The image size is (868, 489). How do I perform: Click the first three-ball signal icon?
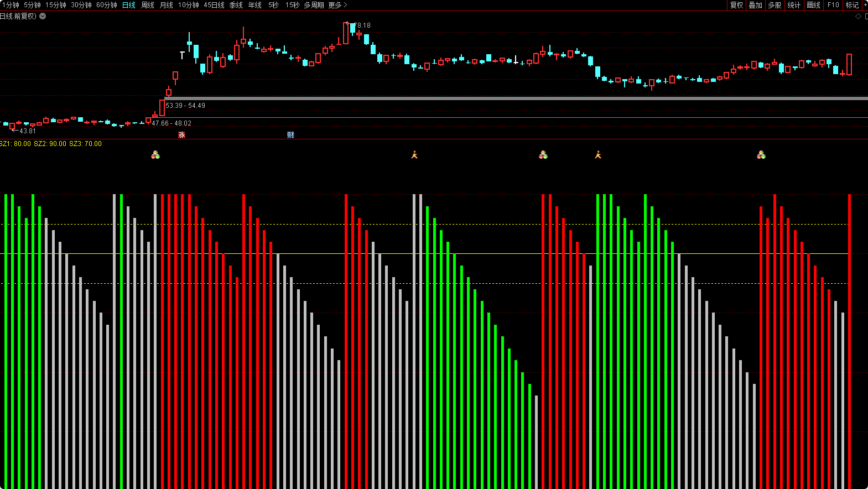coord(155,155)
